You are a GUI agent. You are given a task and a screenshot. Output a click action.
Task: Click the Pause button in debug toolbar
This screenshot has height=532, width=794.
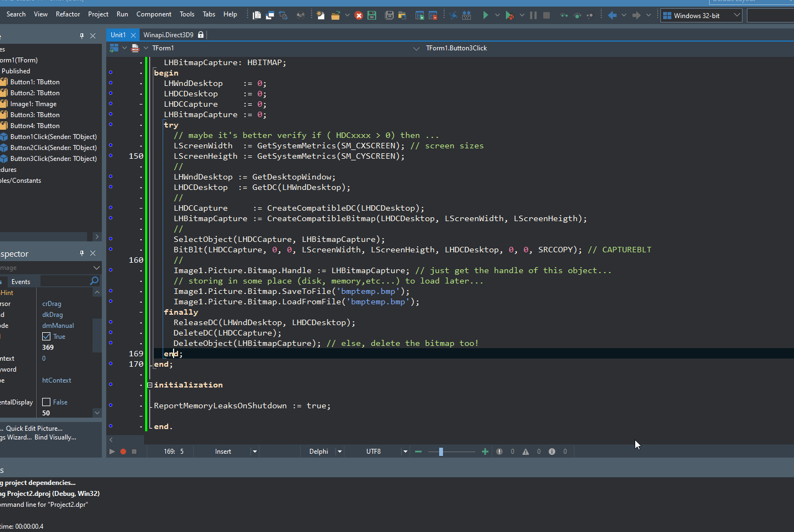[533, 15]
